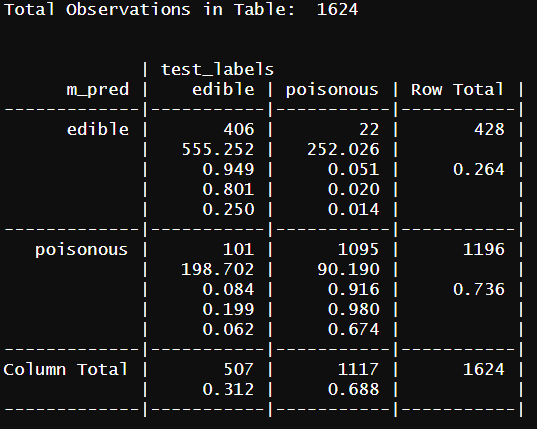Select the proportion 0.199

point(228,310)
